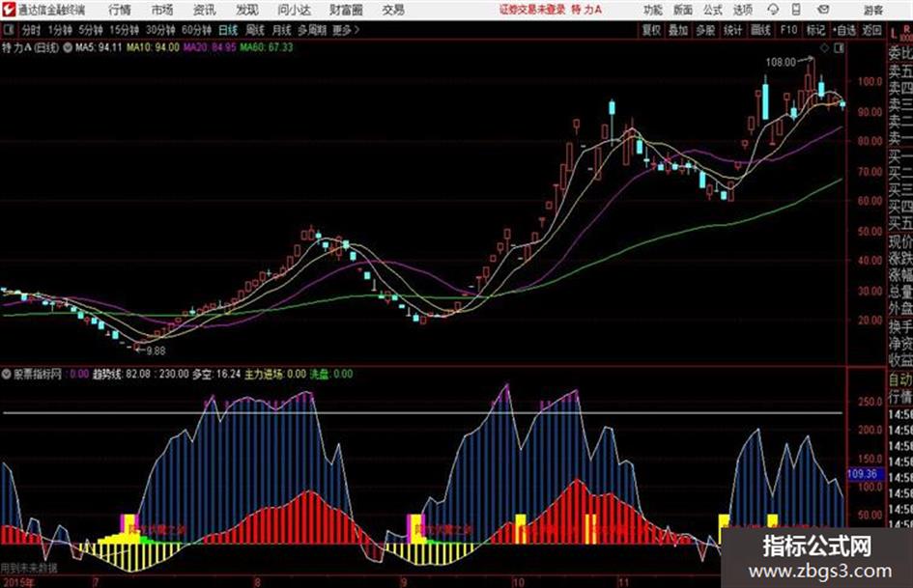Switch to the 1分钟 period tab

(60, 30)
